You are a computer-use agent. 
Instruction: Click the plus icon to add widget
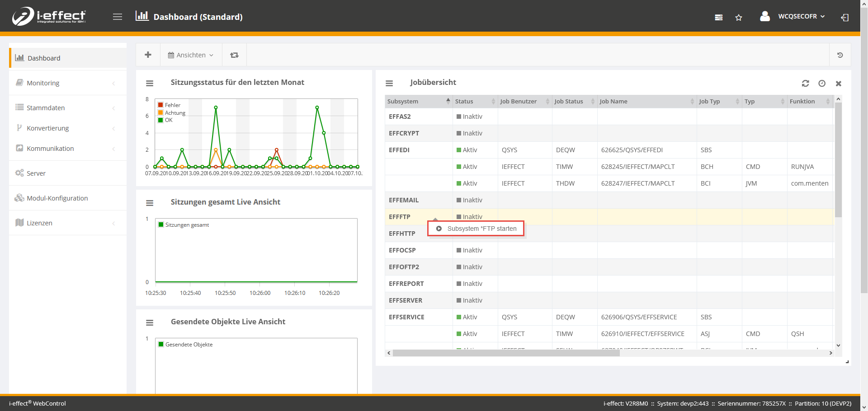tap(148, 55)
